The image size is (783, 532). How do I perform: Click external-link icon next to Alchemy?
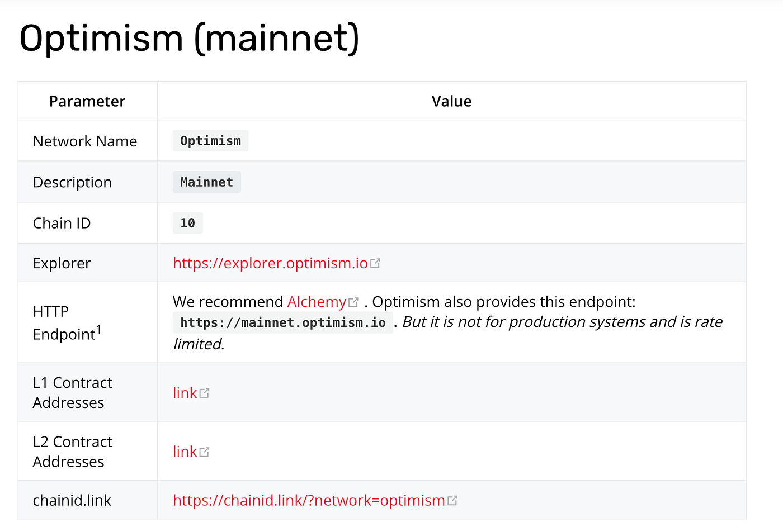[353, 302]
